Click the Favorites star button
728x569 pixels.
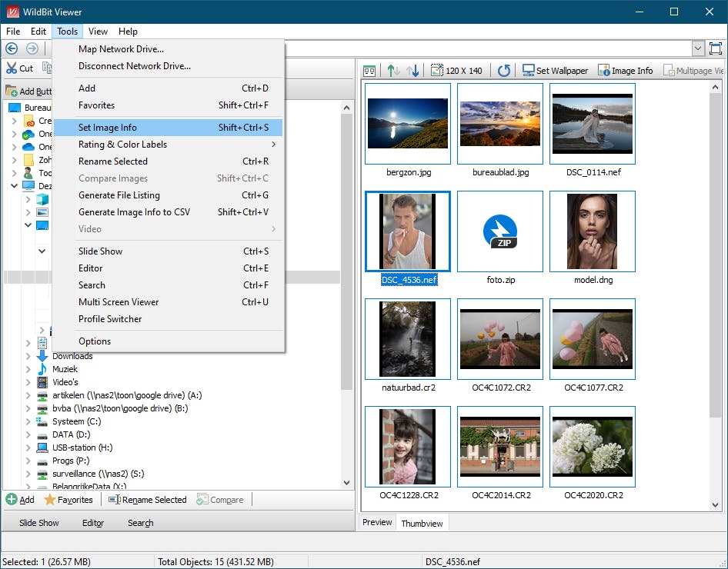68,500
